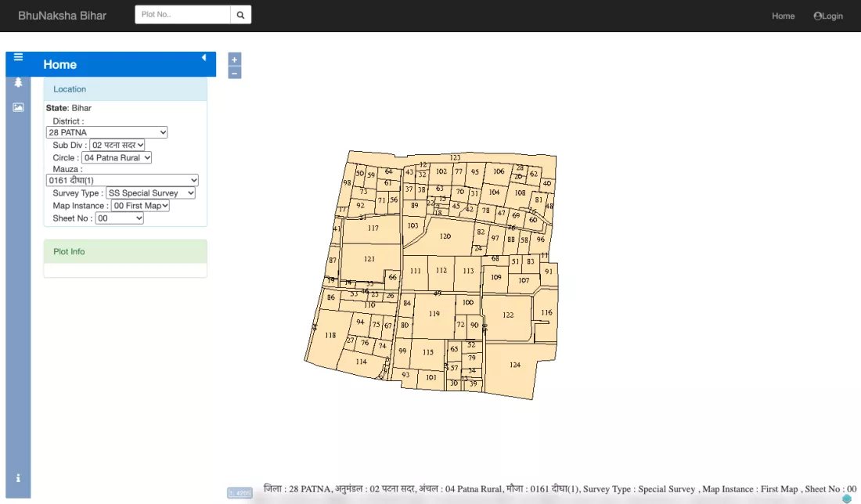Select plot 121 on the map
Image resolution: width=861 pixels, height=504 pixels.
tap(369, 258)
